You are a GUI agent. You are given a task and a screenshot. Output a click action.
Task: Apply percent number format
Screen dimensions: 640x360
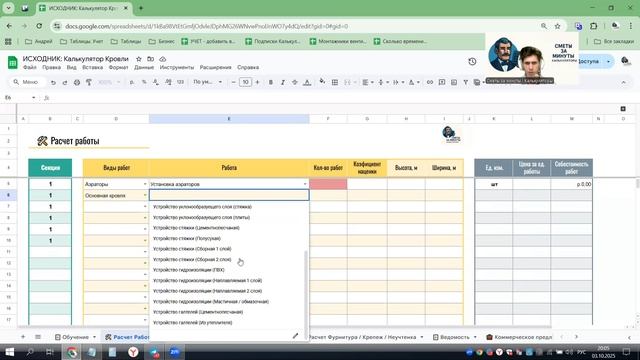point(144,82)
